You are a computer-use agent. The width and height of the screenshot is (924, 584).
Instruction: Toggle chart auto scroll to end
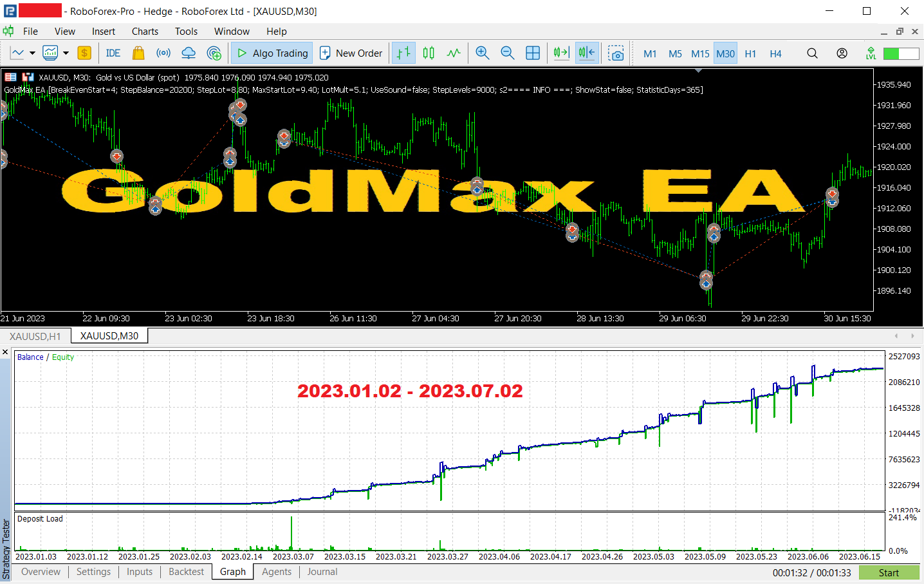tap(561, 53)
